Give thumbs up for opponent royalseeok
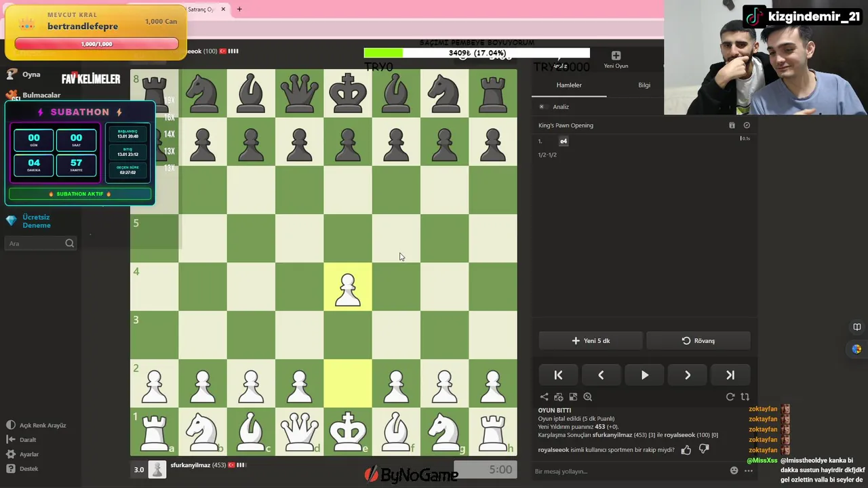This screenshot has height=488, width=868. tap(686, 449)
